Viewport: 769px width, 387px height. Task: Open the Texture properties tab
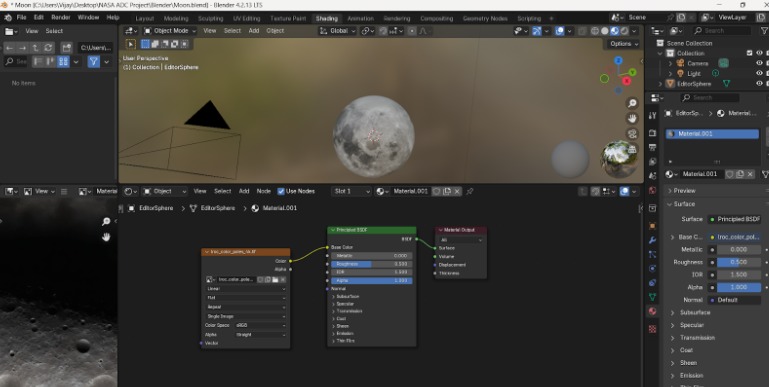pyautogui.click(x=652, y=329)
